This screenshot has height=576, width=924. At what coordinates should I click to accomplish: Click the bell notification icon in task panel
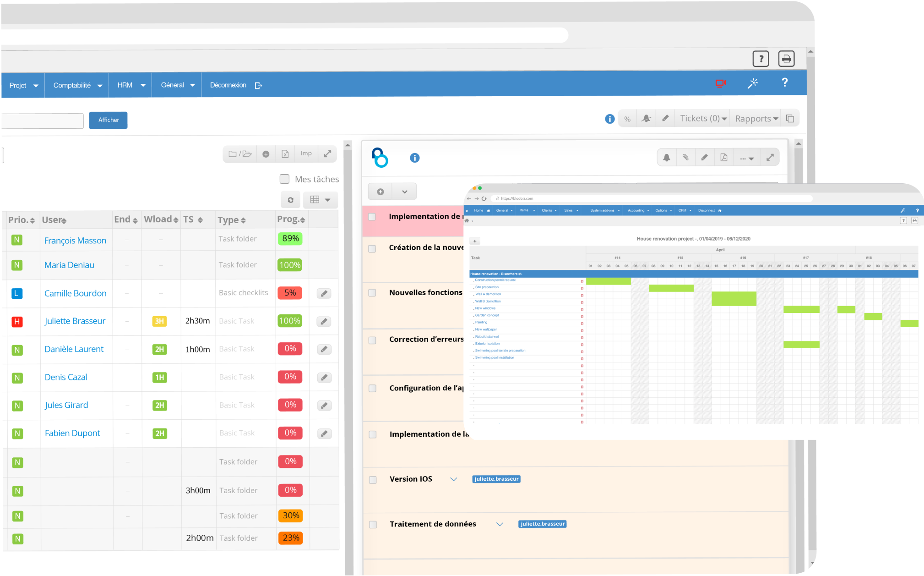click(x=667, y=158)
